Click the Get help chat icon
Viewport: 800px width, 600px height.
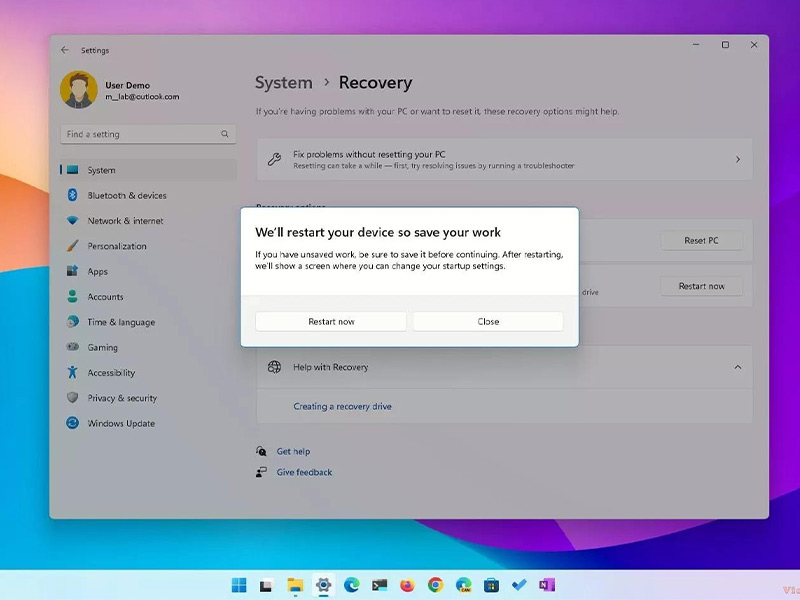tap(261, 451)
